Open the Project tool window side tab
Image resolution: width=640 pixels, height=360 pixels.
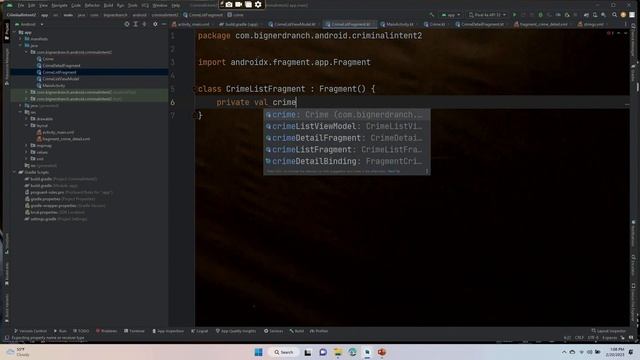(7, 32)
